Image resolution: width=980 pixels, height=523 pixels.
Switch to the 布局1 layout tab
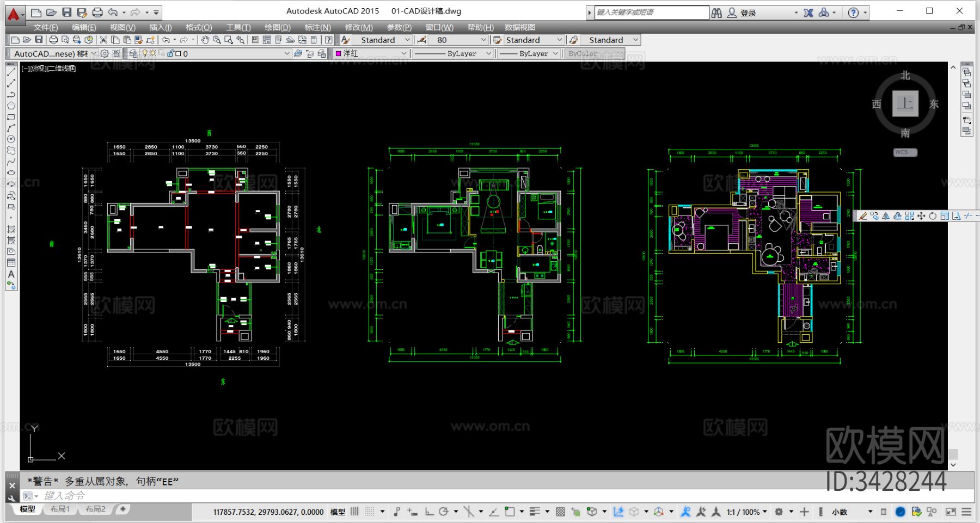[x=60, y=509]
